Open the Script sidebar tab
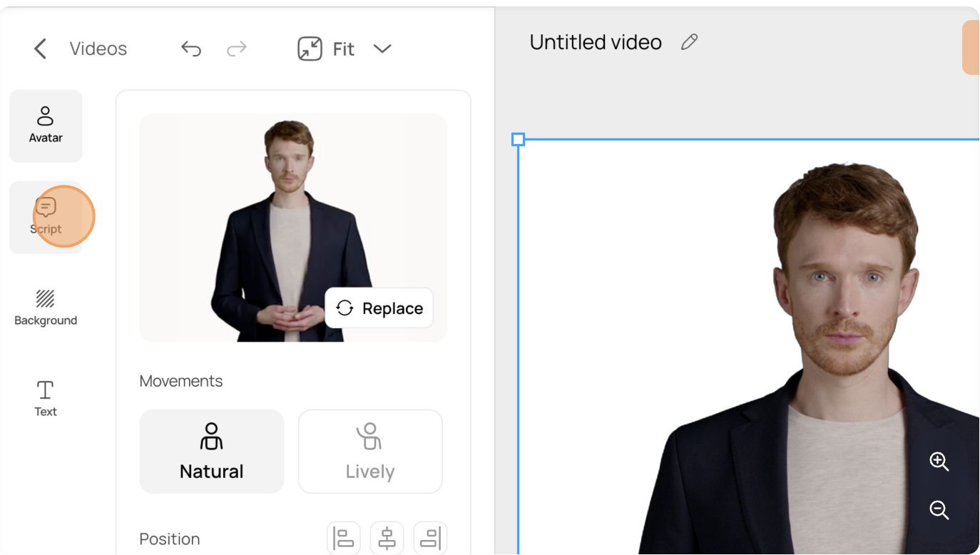This screenshot has width=980, height=555. 46,217
